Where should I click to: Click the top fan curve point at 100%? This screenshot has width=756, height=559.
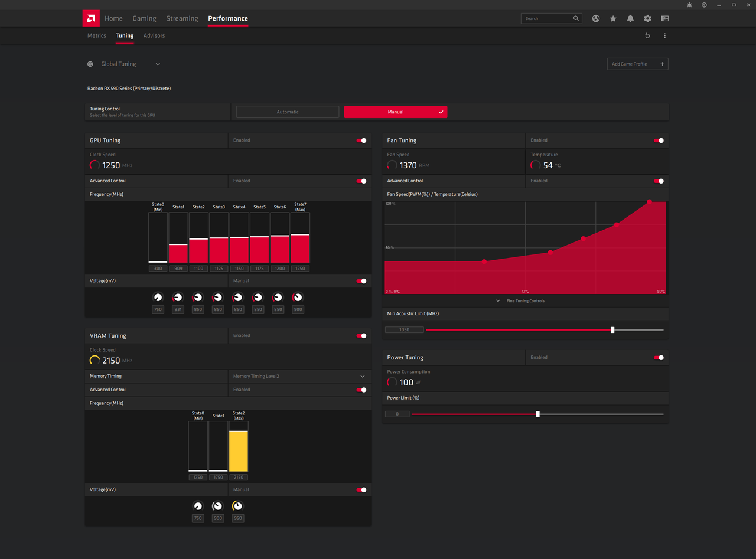[650, 202]
